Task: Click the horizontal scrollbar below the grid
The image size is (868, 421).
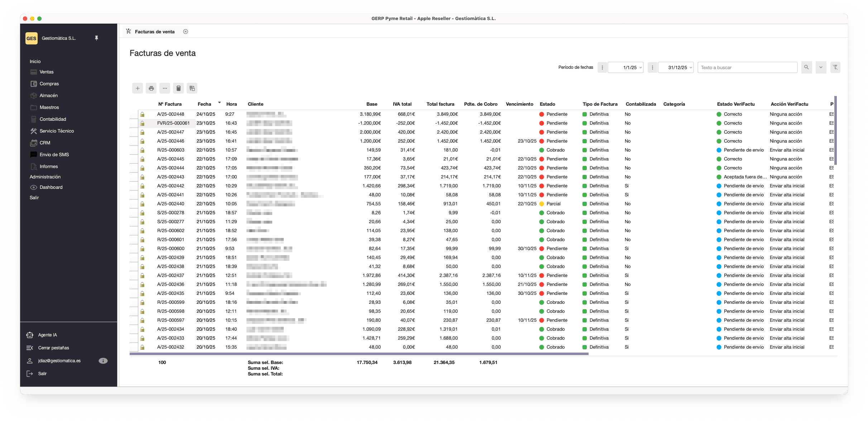Action: (359, 354)
